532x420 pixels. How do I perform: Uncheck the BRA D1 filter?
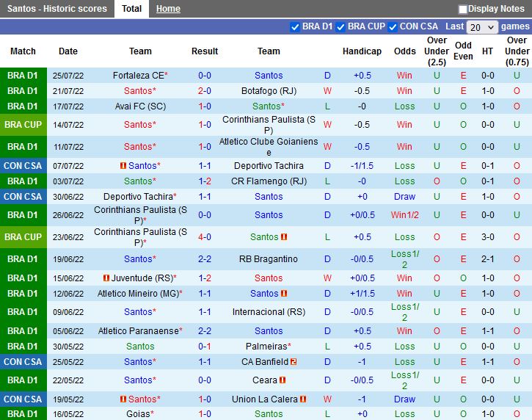[x=295, y=27]
